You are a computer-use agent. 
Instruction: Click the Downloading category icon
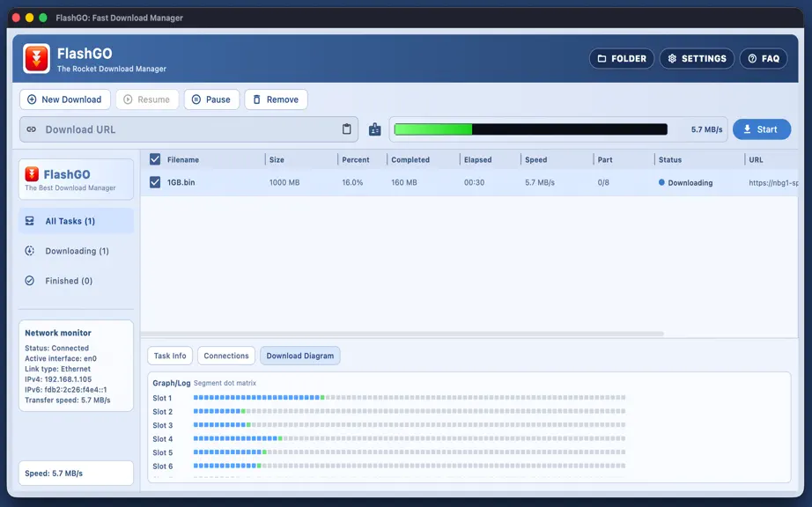(x=30, y=251)
